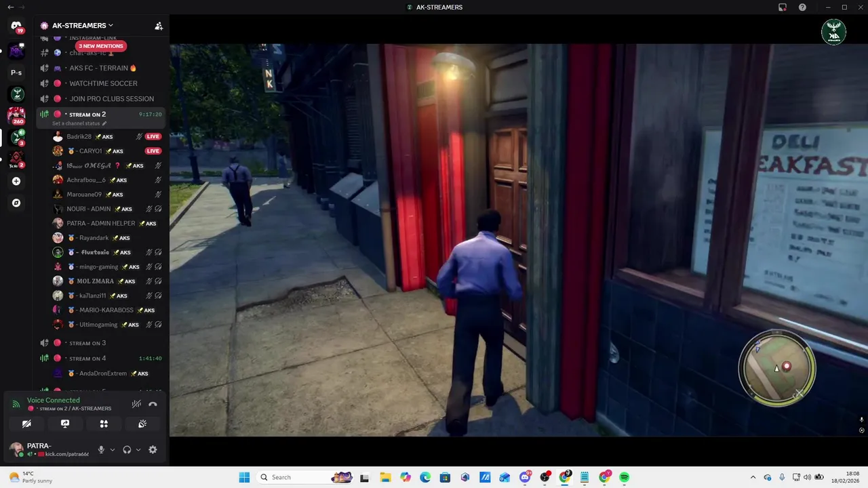Open File Explorer from taskbar
The width and height of the screenshot is (868, 488).
pyautogui.click(x=385, y=477)
